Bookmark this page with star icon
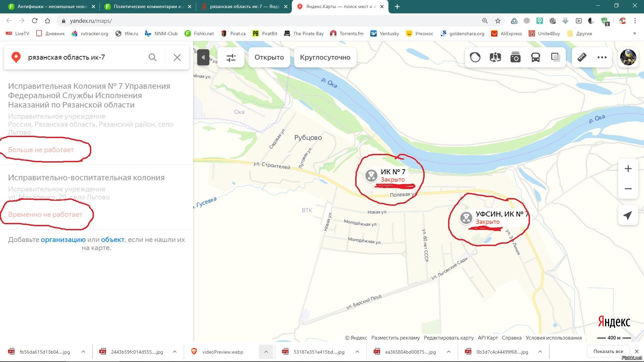 point(498,21)
